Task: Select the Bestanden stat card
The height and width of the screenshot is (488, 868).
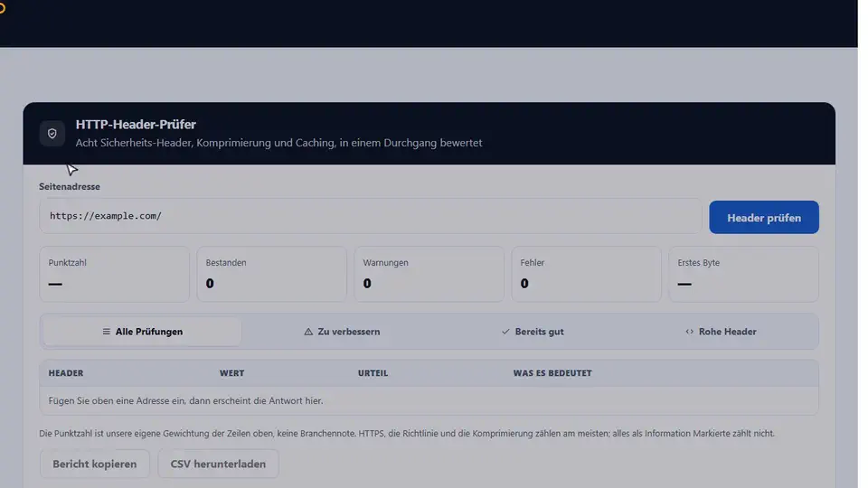Action: 272,275
